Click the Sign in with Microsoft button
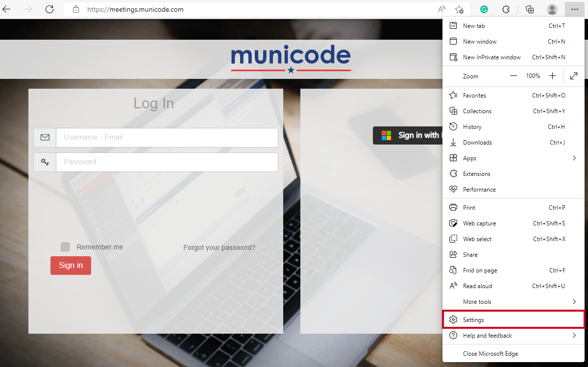 408,135
